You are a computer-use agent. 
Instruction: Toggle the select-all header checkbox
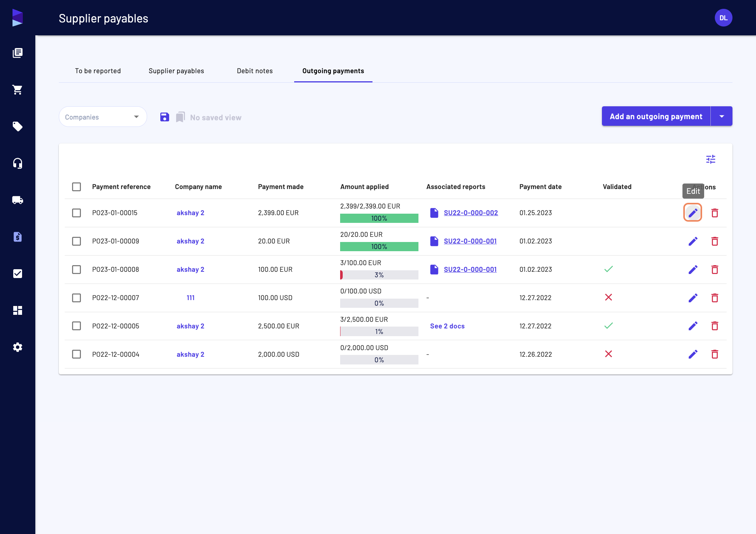pos(76,187)
